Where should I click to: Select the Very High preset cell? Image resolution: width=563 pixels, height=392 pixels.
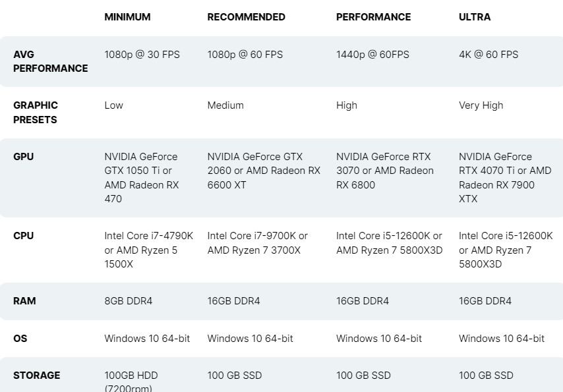481,105
